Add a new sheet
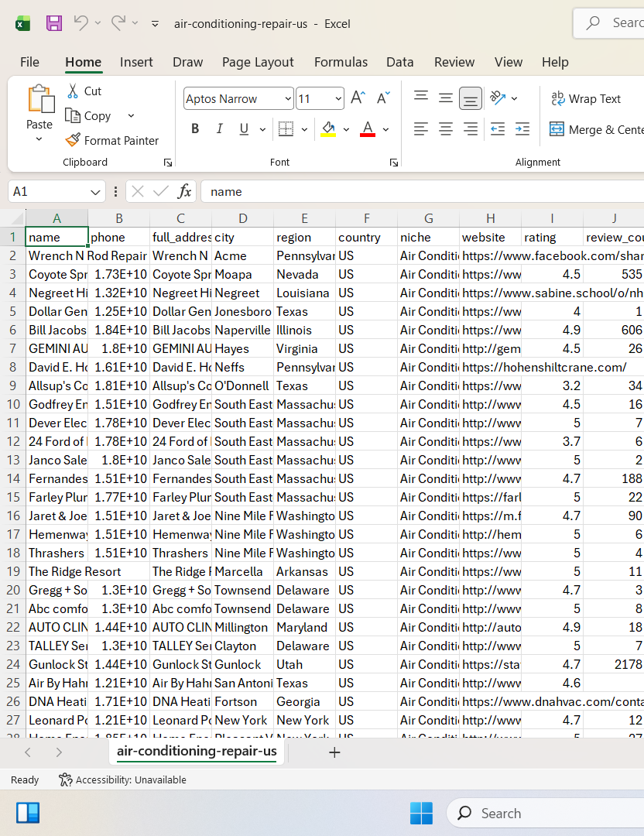 pos(334,752)
